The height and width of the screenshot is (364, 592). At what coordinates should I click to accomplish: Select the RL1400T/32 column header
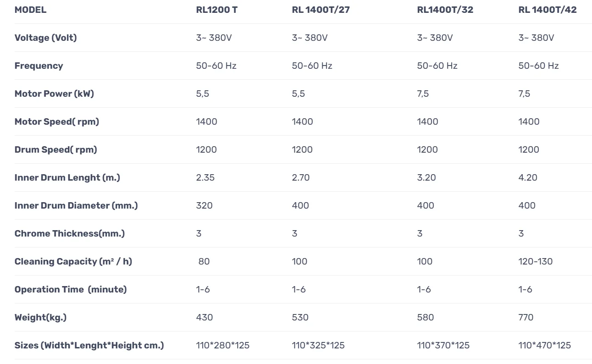tap(445, 10)
